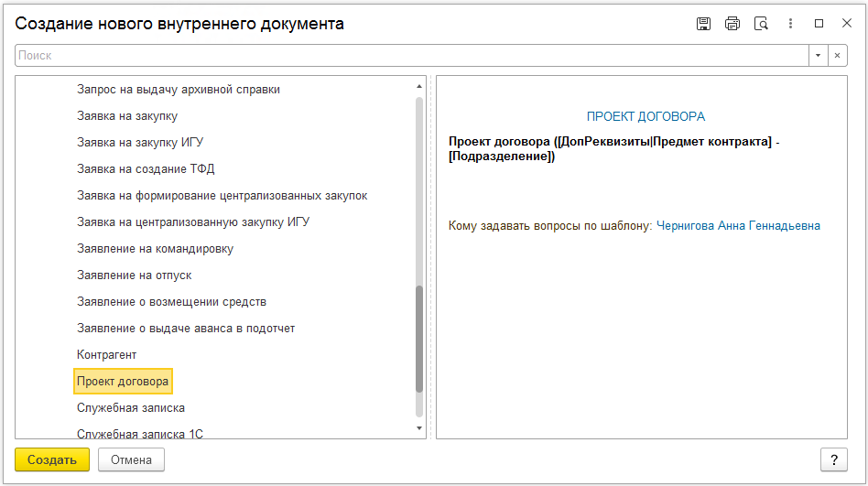868x486 pixels.
Task: Click the Отмена button
Action: (x=131, y=460)
